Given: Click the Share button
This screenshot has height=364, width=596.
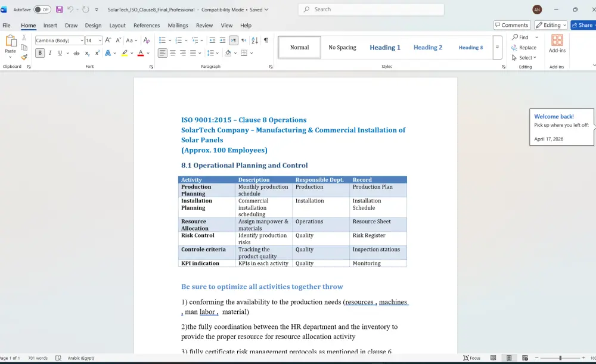Looking at the screenshot, I should point(583,25).
